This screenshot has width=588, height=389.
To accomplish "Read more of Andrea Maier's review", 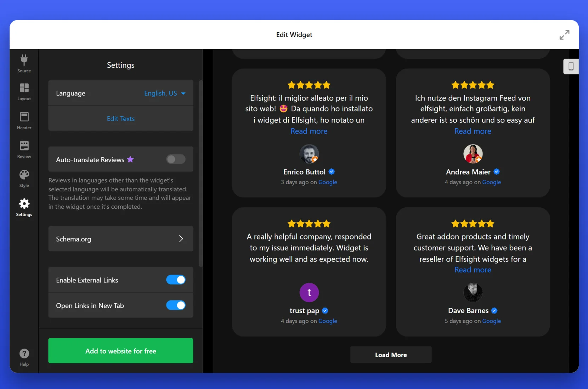I will pyautogui.click(x=473, y=131).
